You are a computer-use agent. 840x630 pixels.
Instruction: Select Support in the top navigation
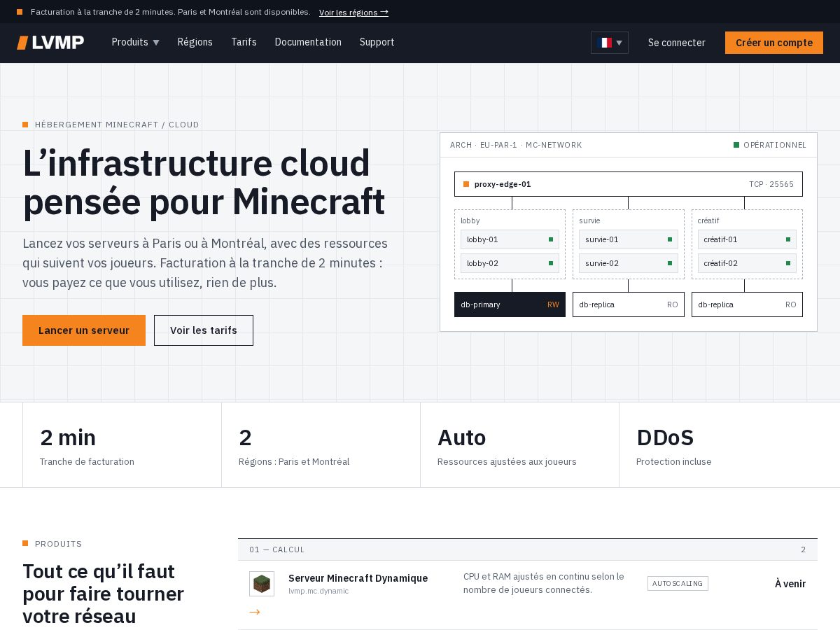(377, 42)
